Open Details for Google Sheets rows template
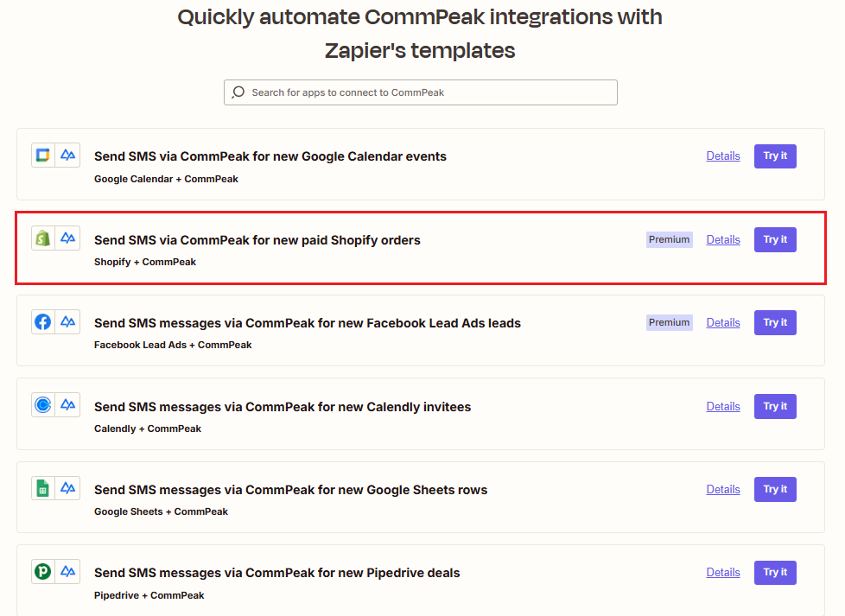 [x=723, y=489]
